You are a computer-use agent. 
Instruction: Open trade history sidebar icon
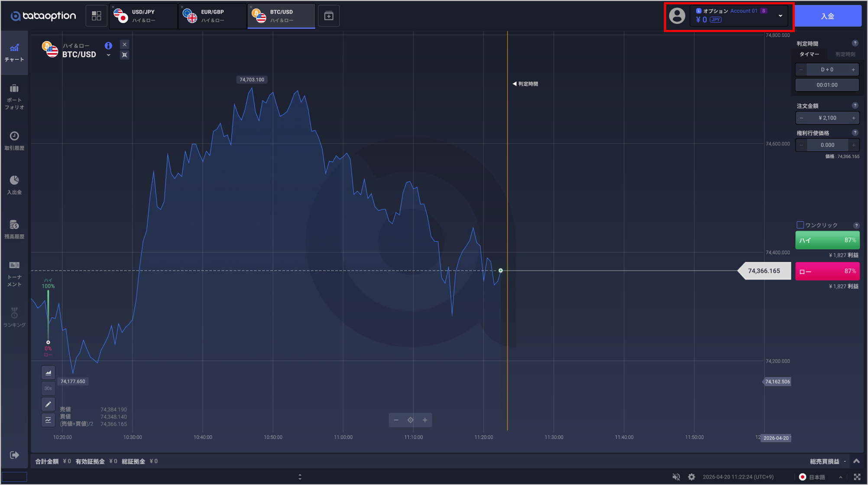14,140
